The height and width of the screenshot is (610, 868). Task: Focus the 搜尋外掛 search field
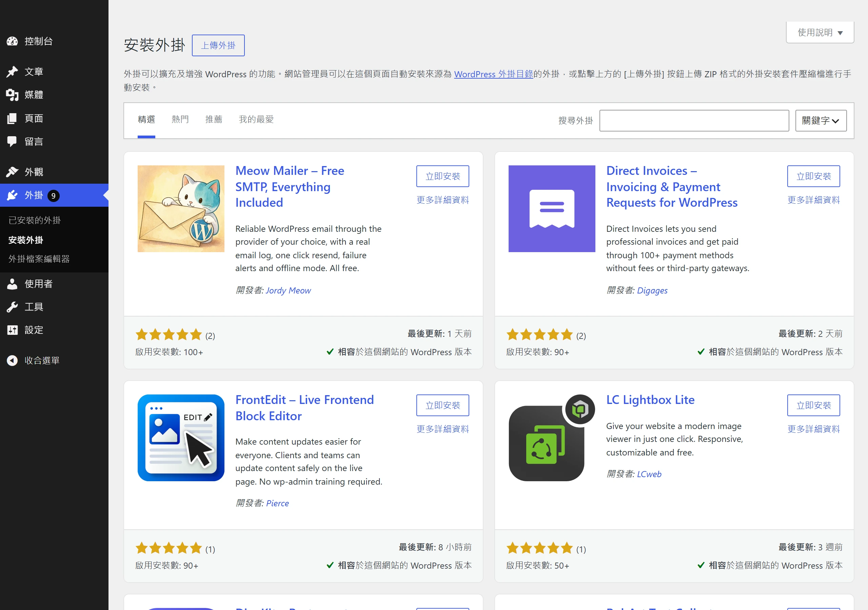[694, 121]
